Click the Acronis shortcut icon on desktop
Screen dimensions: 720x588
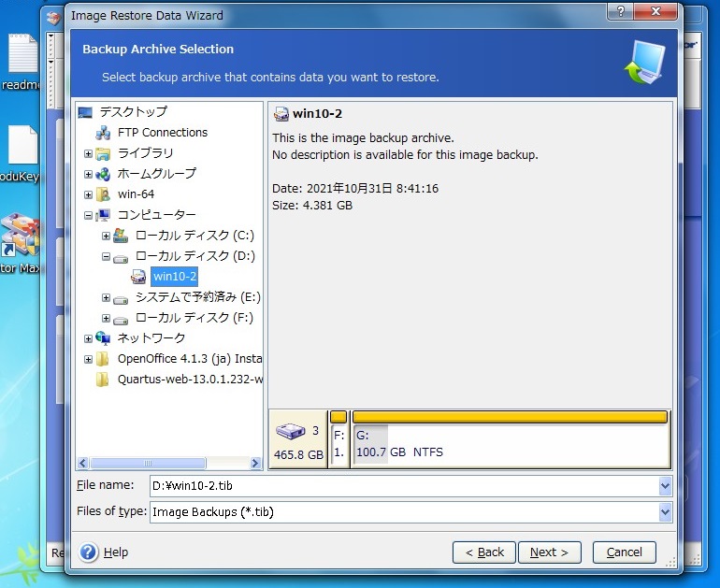coord(21,234)
